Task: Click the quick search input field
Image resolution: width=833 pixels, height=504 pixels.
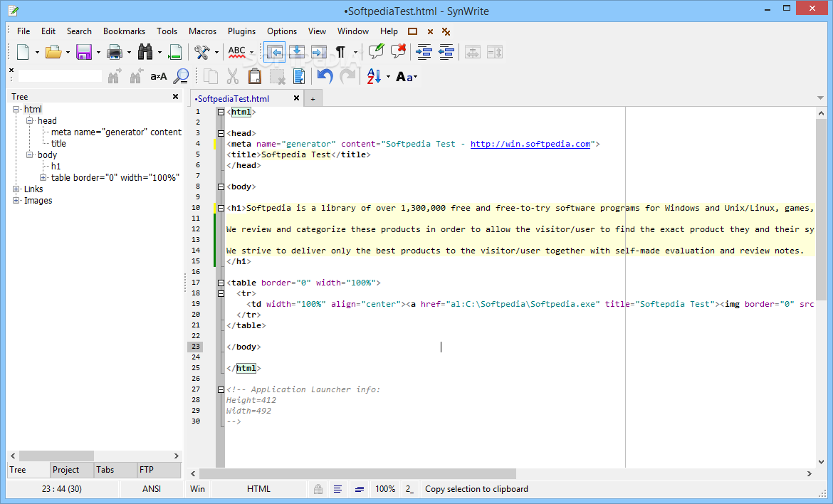Action: click(60, 76)
